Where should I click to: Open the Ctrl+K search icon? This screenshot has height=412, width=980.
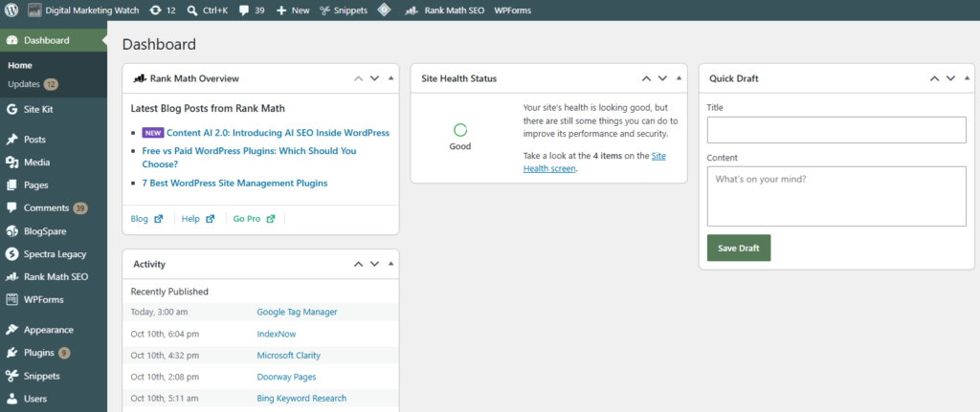point(192,10)
